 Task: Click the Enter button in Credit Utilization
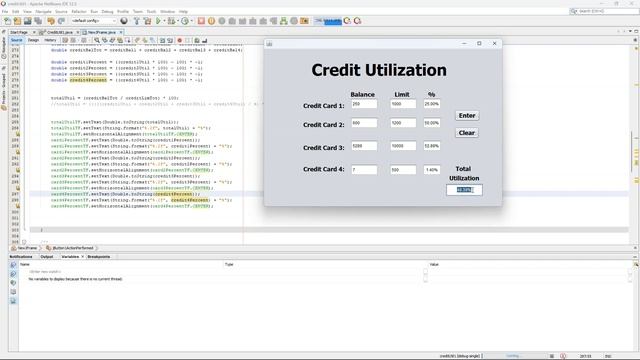coord(467,116)
